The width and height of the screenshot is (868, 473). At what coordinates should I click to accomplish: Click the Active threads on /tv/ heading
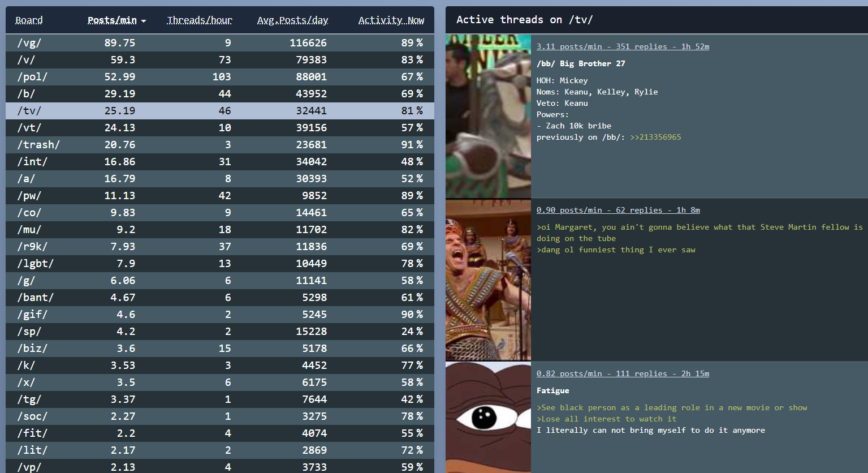tap(525, 20)
